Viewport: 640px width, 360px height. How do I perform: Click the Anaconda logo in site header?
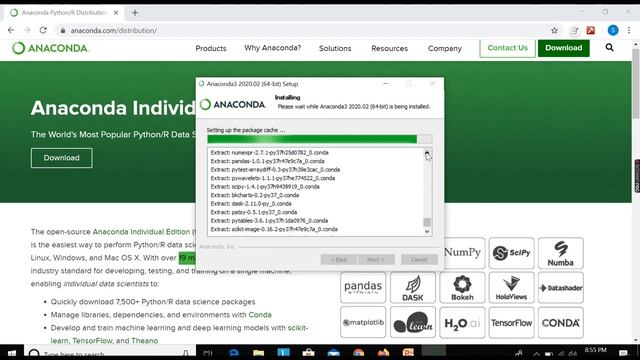(x=50, y=48)
